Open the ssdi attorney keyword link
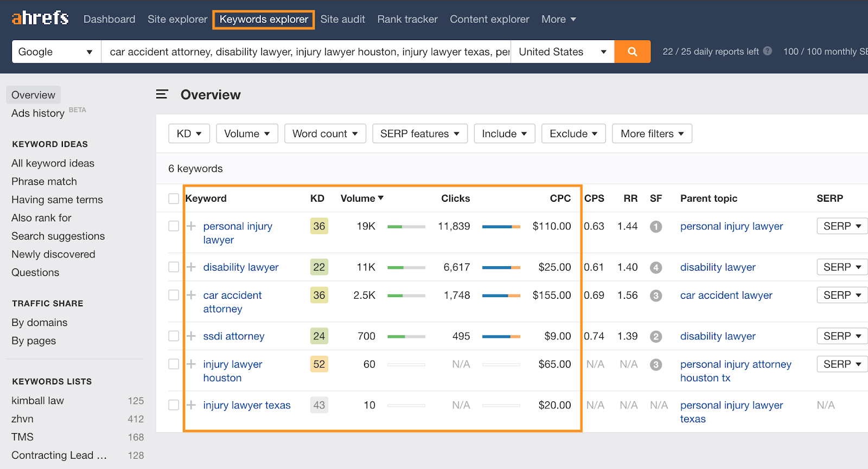 pos(234,336)
